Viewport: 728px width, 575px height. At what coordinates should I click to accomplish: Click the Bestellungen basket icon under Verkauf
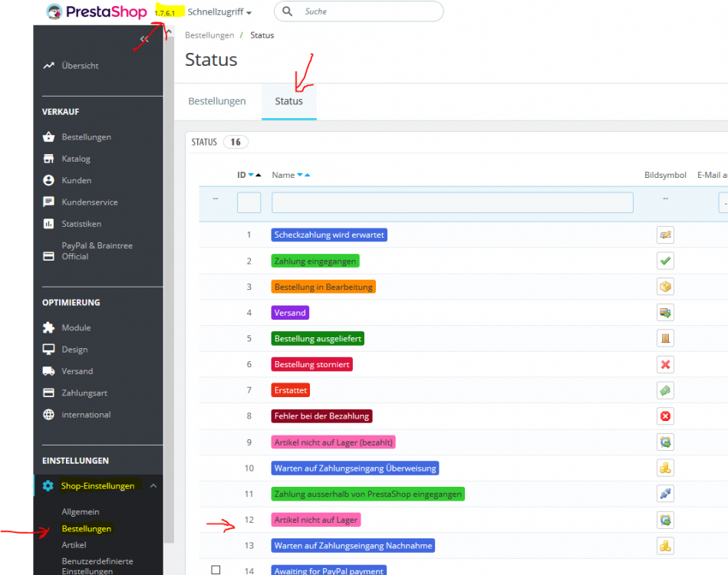tap(49, 137)
